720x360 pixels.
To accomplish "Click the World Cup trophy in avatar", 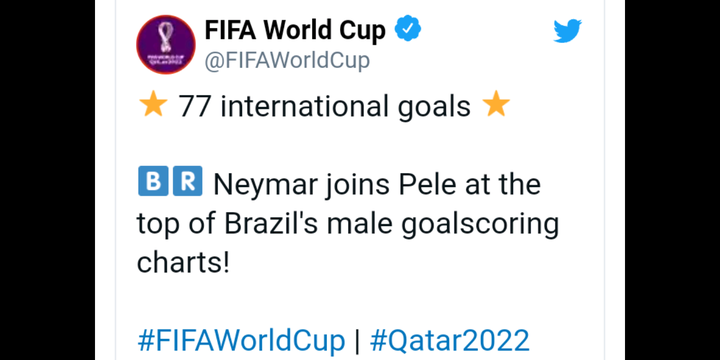I will (x=164, y=39).
